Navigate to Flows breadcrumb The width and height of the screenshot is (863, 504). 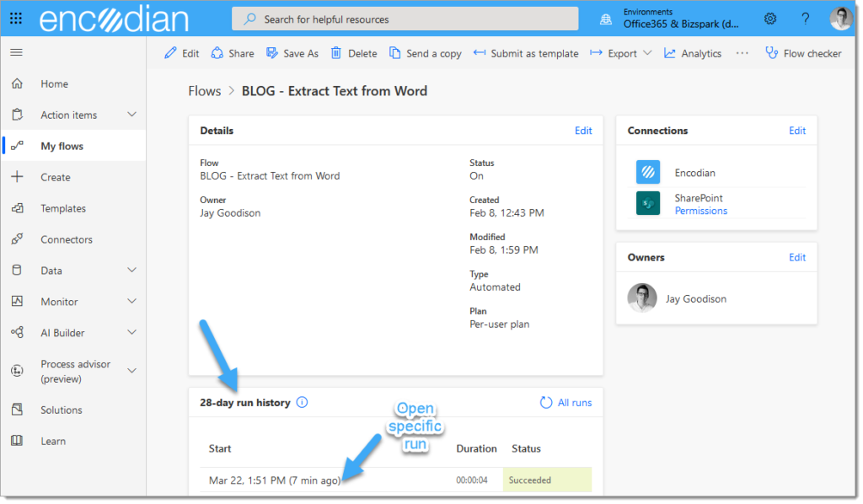pyautogui.click(x=205, y=91)
